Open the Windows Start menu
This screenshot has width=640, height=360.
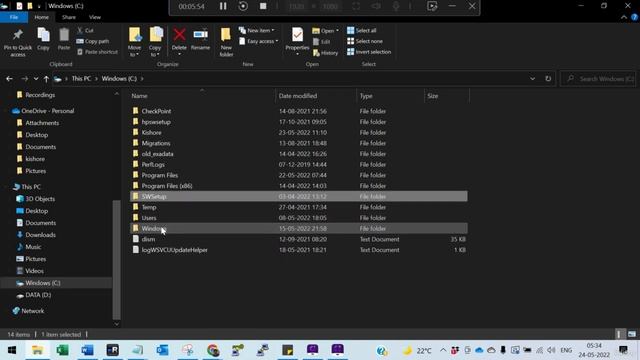click(x=12, y=350)
